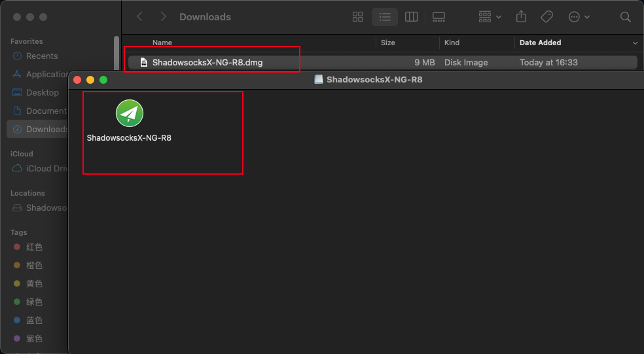The image size is (644, 354).
Task: Sort files by Size column header
Action: point(388,43)
